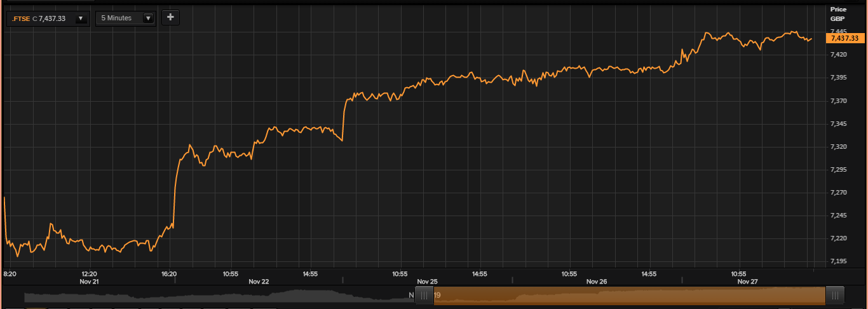Viewport: 868px width, 309px height.
Task: Click the 8:20 time label
Action: pos(10,274)
